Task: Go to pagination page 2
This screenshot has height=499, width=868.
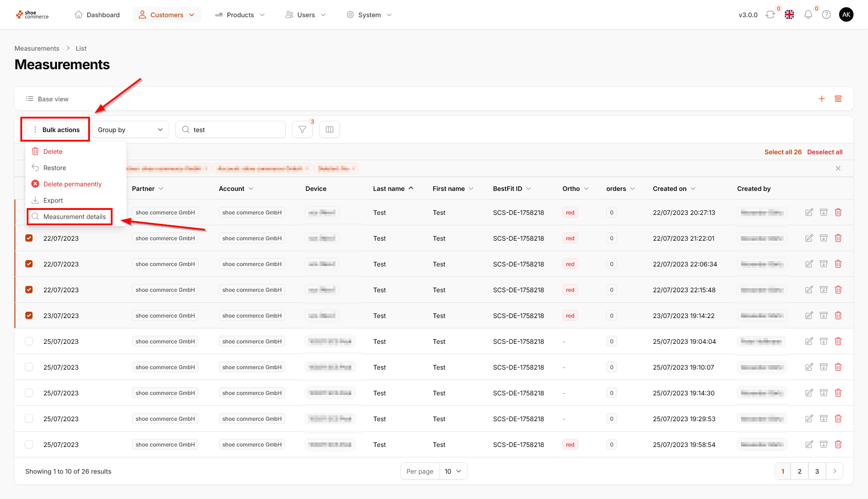Action: pyautogui.click(x=799, y=471)
